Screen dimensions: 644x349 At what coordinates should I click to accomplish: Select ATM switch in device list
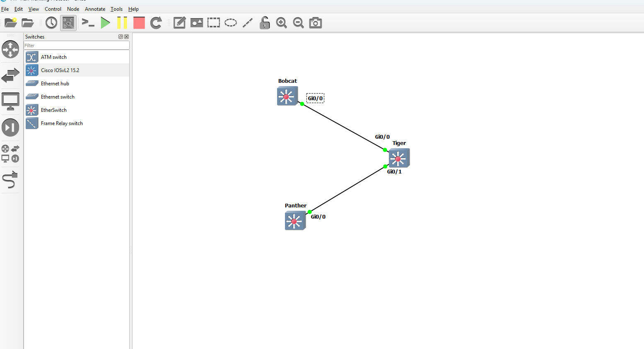[x=77, y=57]
